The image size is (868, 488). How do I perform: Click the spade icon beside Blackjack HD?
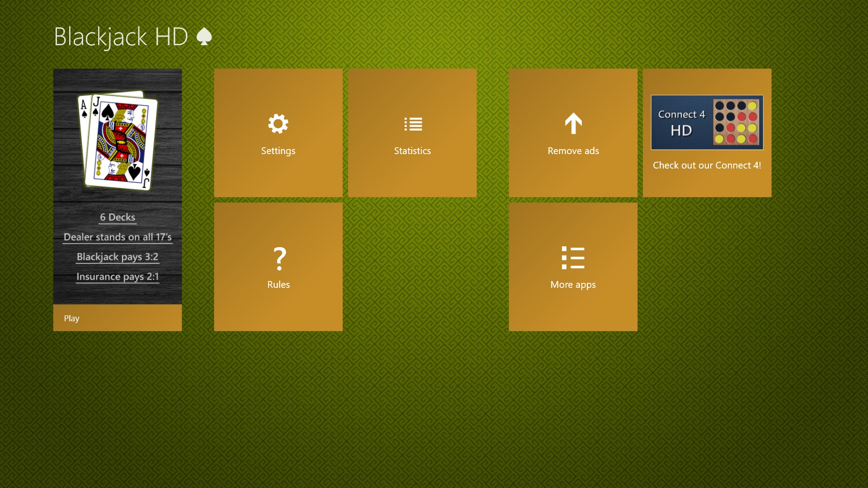point(204,37)
